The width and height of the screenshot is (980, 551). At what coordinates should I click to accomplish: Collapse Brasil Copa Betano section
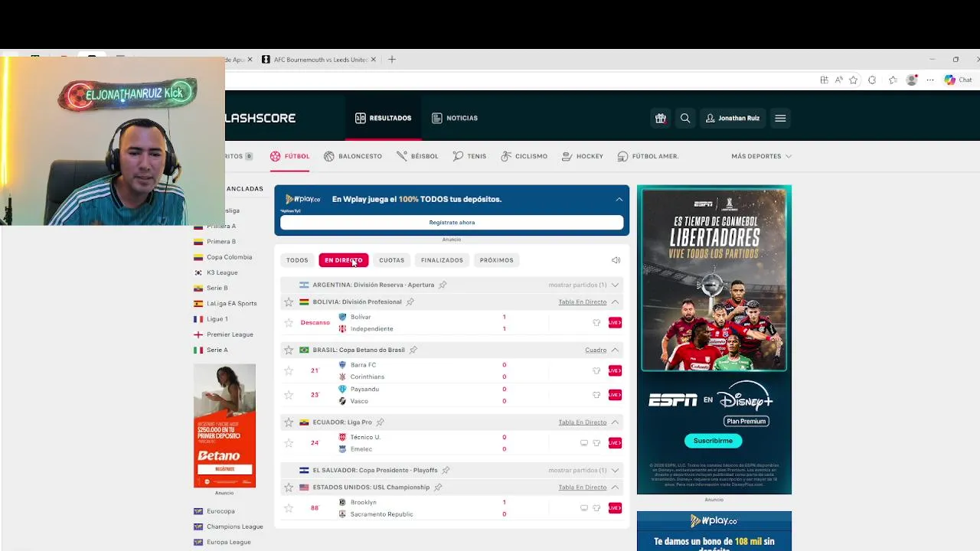(615, 350)
